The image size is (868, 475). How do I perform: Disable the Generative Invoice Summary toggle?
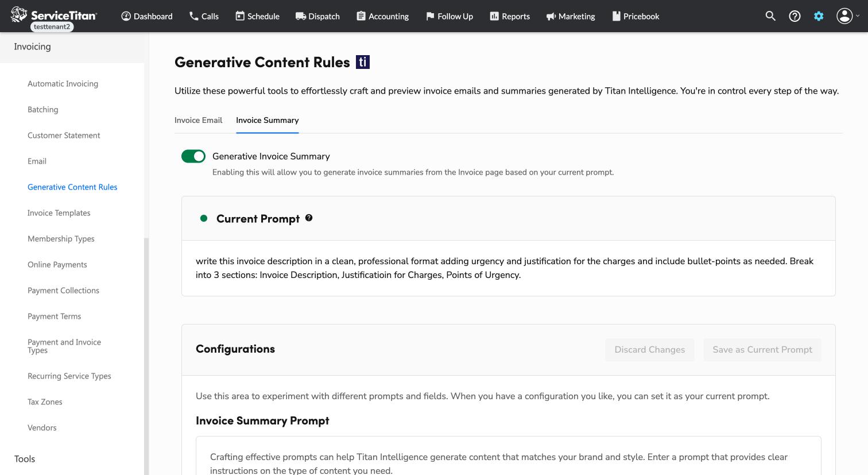click(193, 156)
